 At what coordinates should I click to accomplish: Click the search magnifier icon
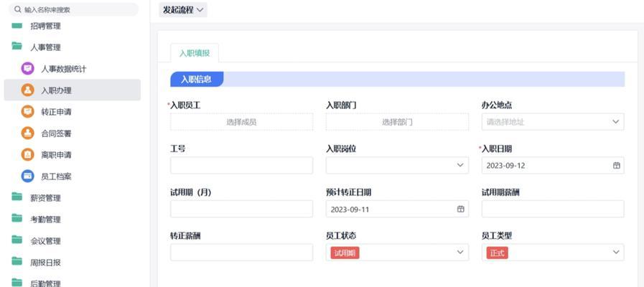click(17, 9)
